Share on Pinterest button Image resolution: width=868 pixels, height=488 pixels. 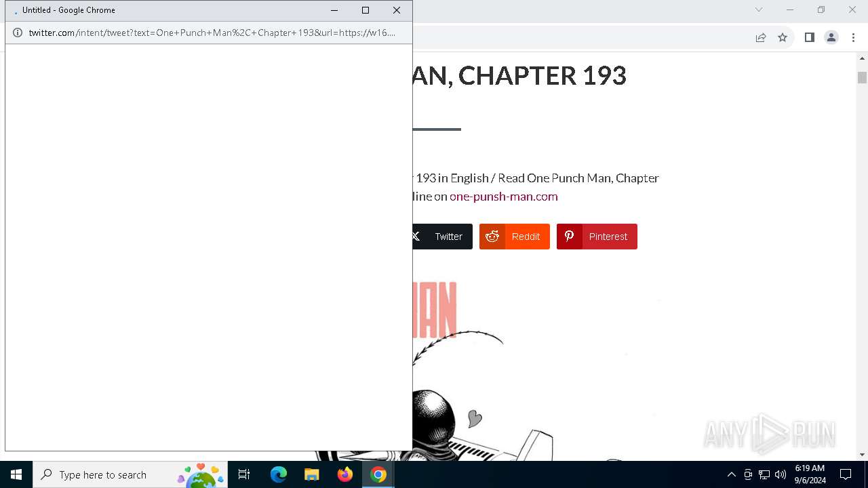(597, 237)
